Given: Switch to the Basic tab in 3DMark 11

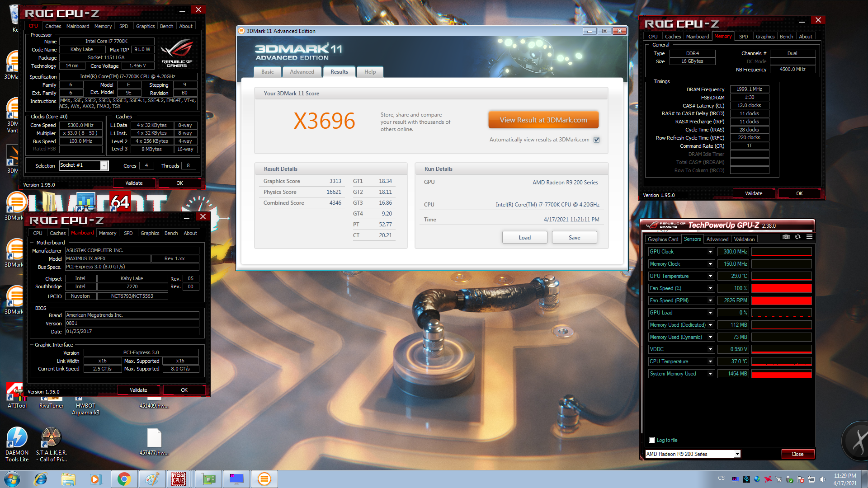Looking at the screenshot, I should 267,72.
